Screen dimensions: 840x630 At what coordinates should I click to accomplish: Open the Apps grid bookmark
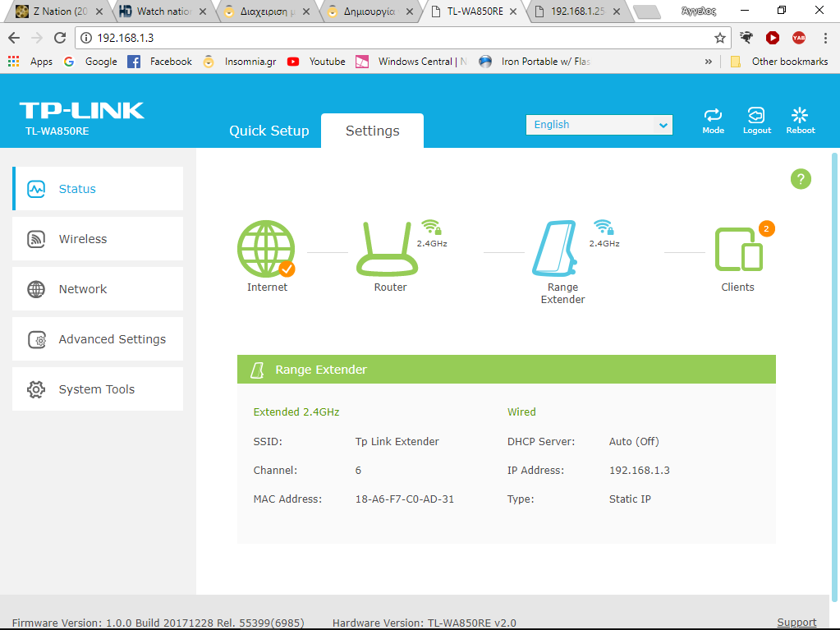30,61
